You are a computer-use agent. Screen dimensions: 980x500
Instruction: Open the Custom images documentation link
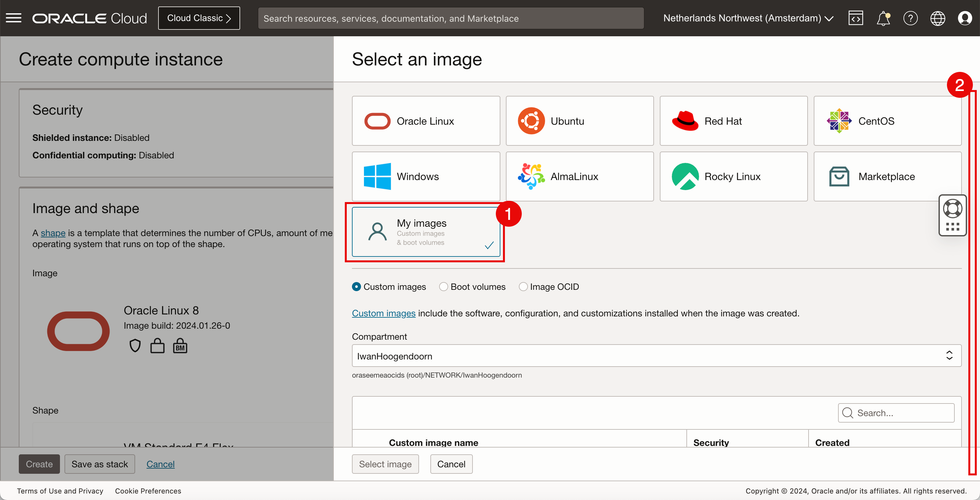tap(383, 313)
